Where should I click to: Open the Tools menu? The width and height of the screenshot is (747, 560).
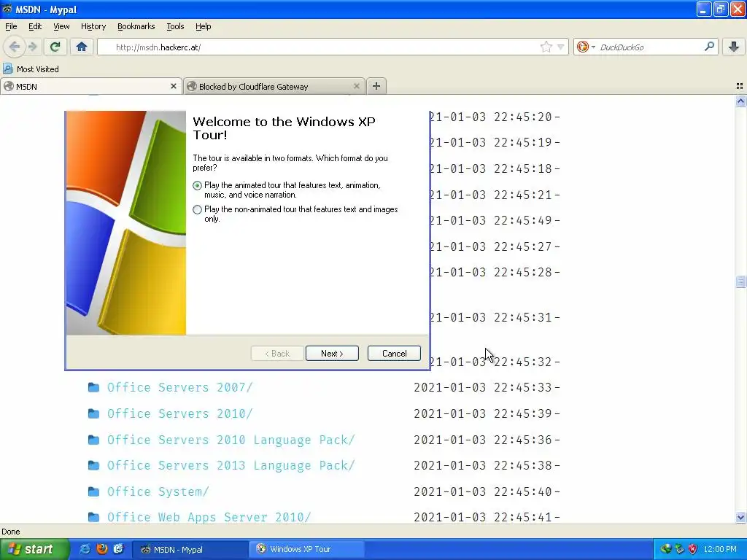pyautogui.click(x=175, y=26)
